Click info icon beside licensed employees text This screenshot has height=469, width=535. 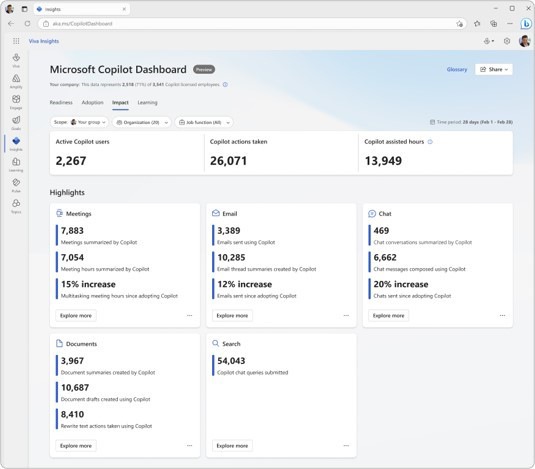click(x=225, y=85)
